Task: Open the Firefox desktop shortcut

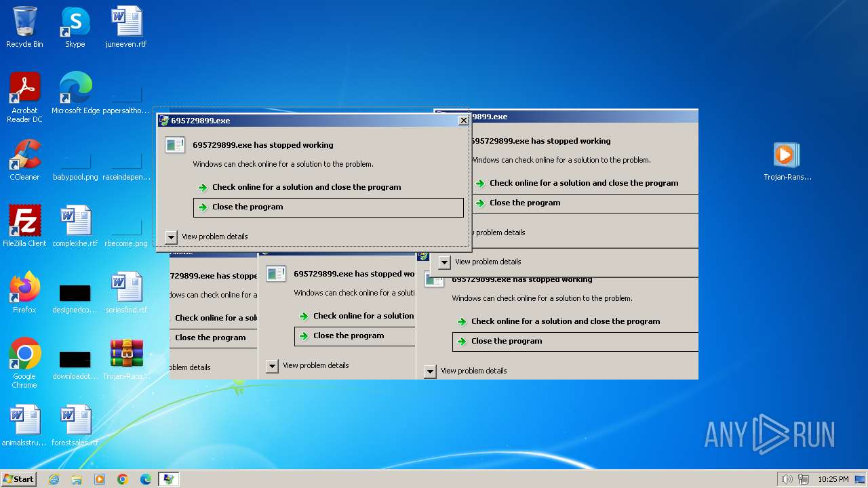Action: click(24, 293)
